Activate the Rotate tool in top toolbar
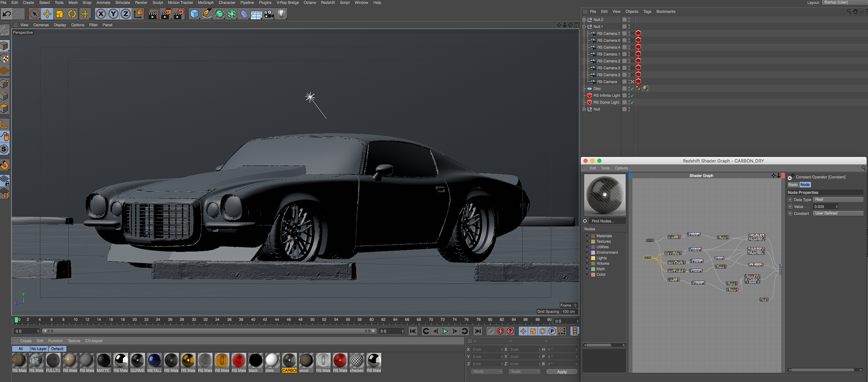Viewport: 868px width, 382px height. [x=72, y=14]
